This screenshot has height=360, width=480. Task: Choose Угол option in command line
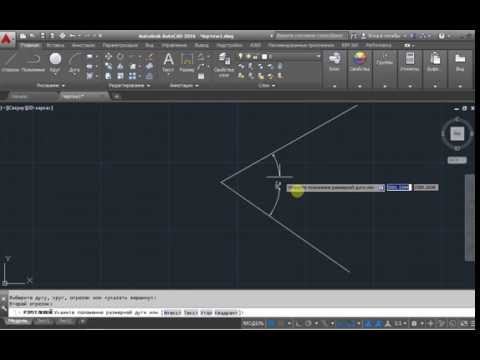point(206,313)
